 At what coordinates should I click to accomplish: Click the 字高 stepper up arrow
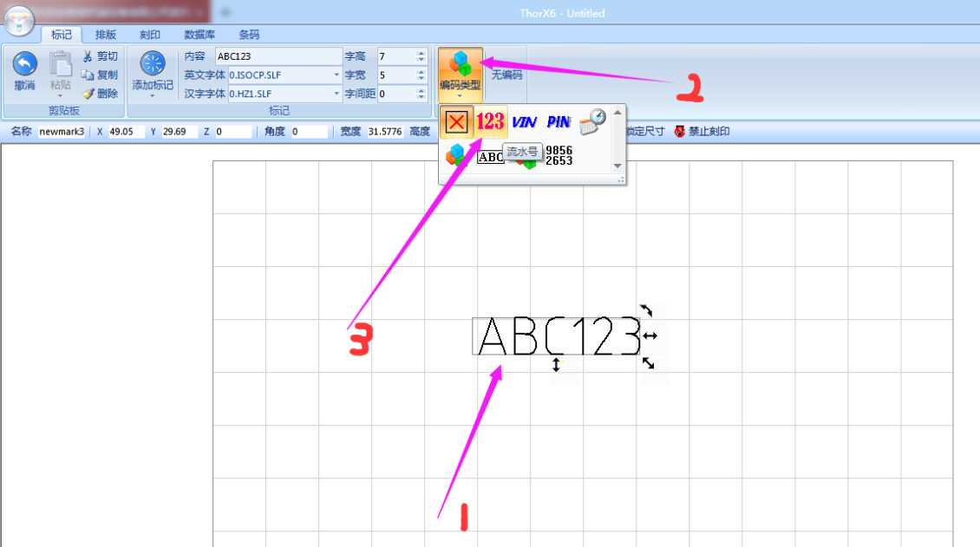[421, 53]
